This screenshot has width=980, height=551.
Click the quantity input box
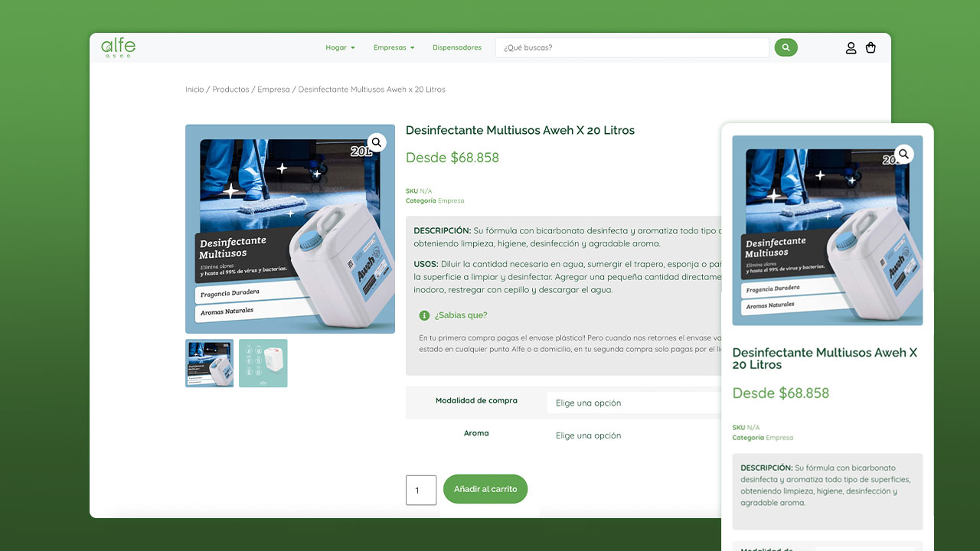coord(421,490)
